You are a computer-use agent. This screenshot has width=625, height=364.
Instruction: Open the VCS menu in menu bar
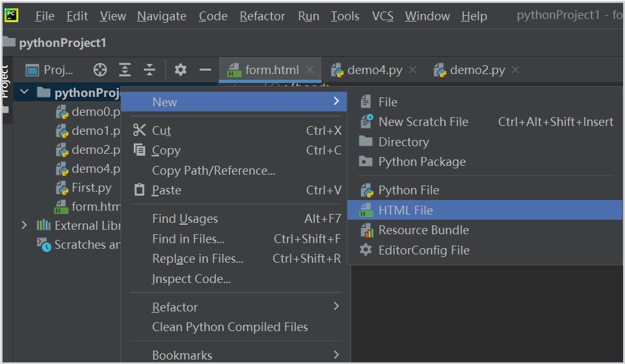(382, 16)
